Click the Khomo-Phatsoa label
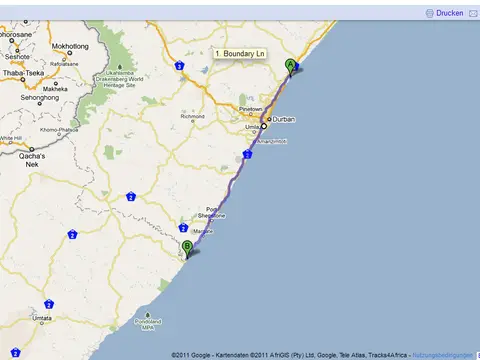This screenshot has height=360, width=480. 59,130
